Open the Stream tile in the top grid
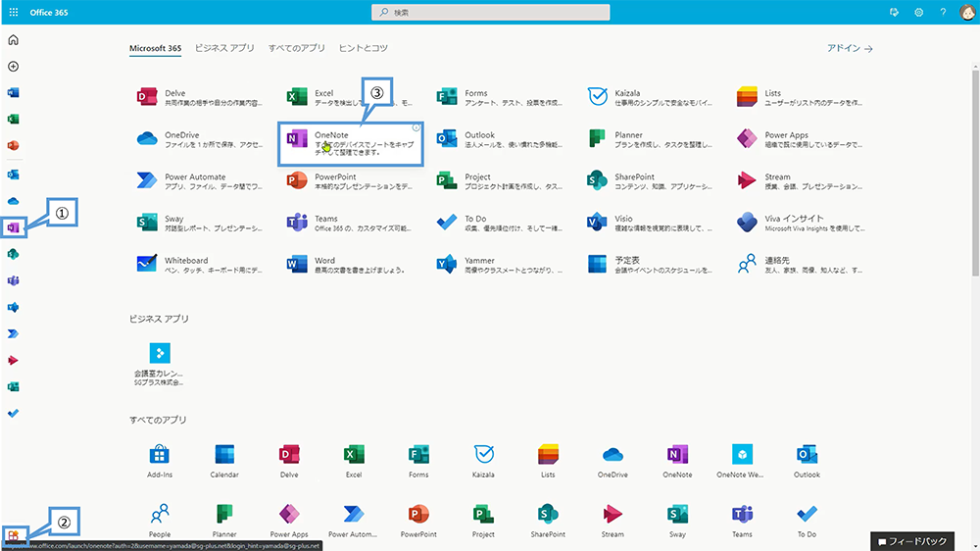Viewport: 980px width, 551px height. pyautogui.click(x=800, y=180)
